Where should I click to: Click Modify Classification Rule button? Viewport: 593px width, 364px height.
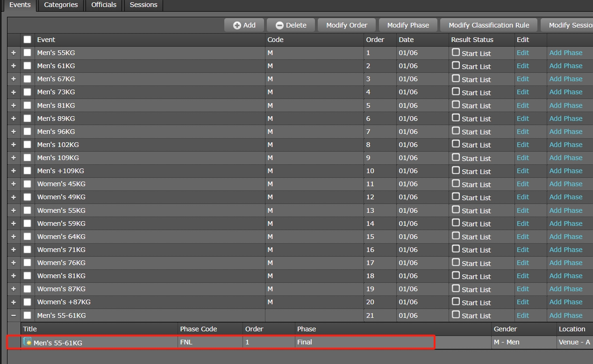coord(489,25)
